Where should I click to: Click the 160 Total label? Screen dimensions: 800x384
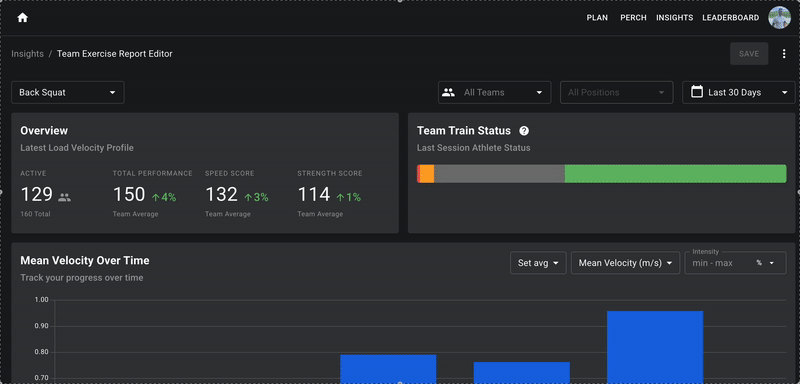click(x=35, y=214)
